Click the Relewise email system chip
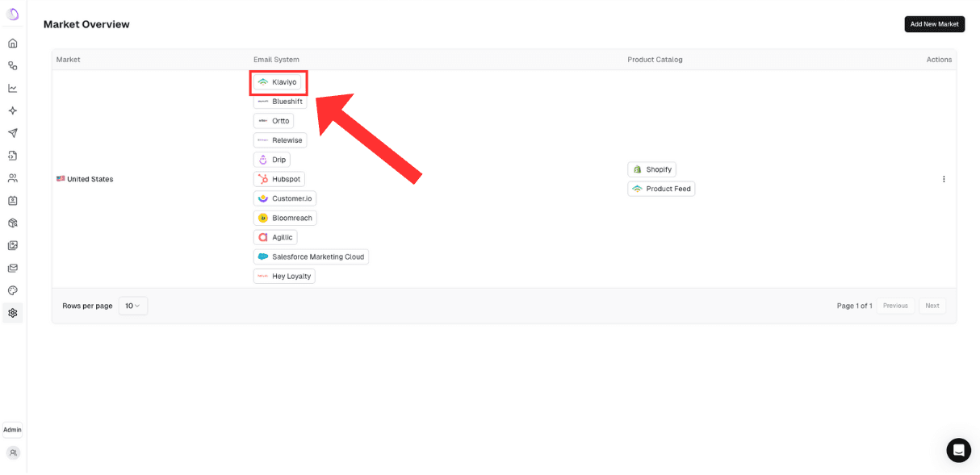This screenshot has width=980, height=475. [x=280, y=140]
